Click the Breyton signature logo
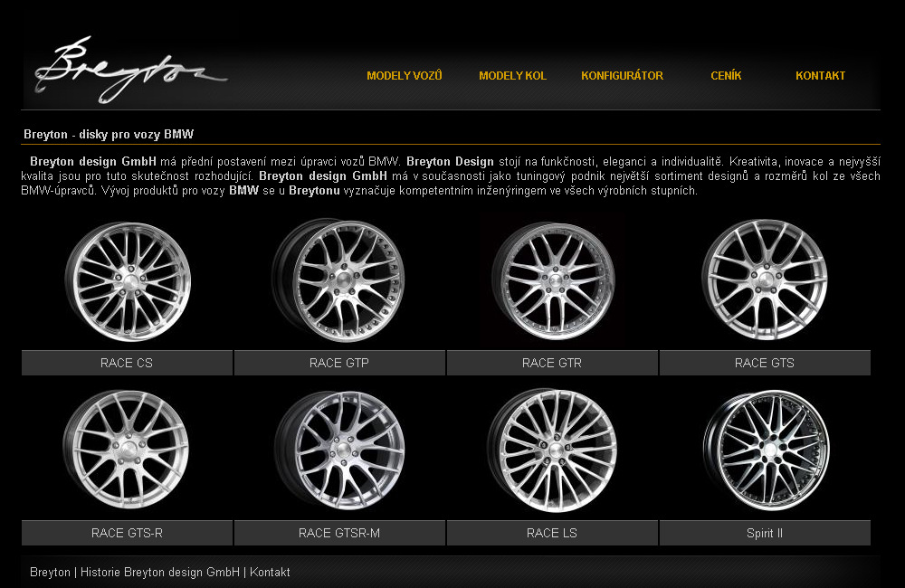Screen dimensions: 905x588 coord(131,70)
